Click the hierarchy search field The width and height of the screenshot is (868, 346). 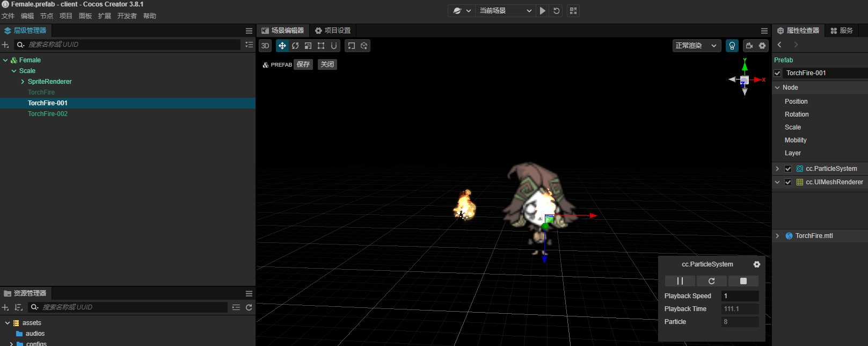128,45
